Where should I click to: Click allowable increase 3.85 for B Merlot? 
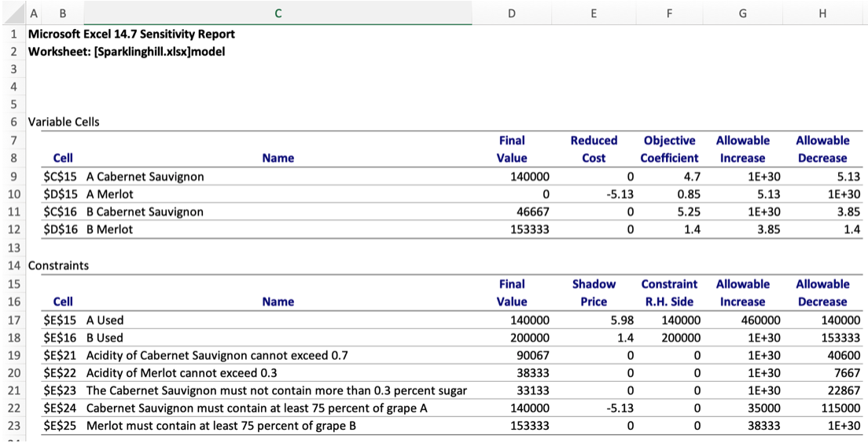point(769,229)
